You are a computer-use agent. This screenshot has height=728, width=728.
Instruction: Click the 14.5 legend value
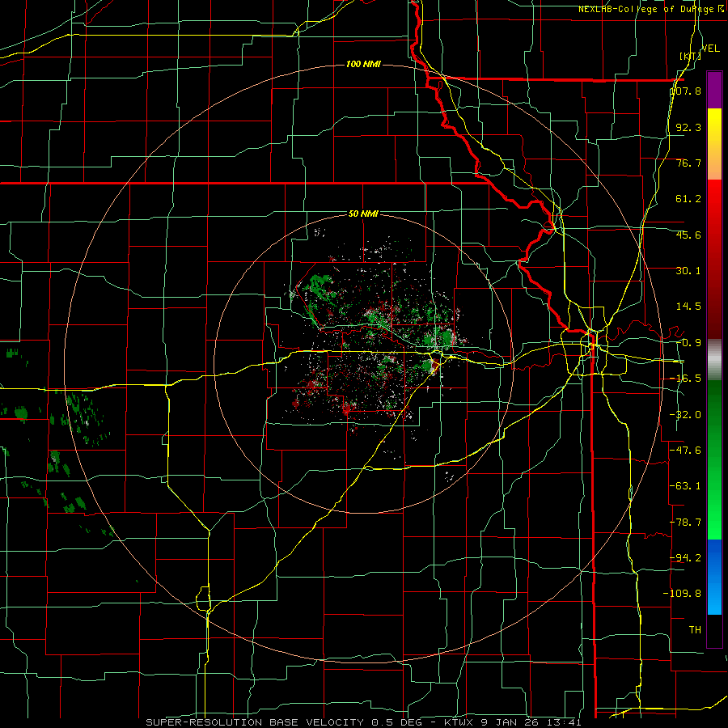pyautogui.click(x=688, y=307)
